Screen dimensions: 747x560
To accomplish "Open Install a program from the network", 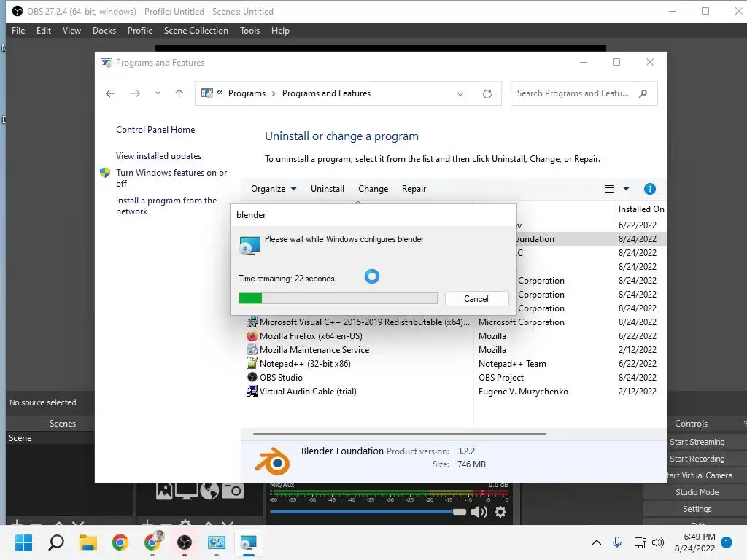I will pos(166,206).
